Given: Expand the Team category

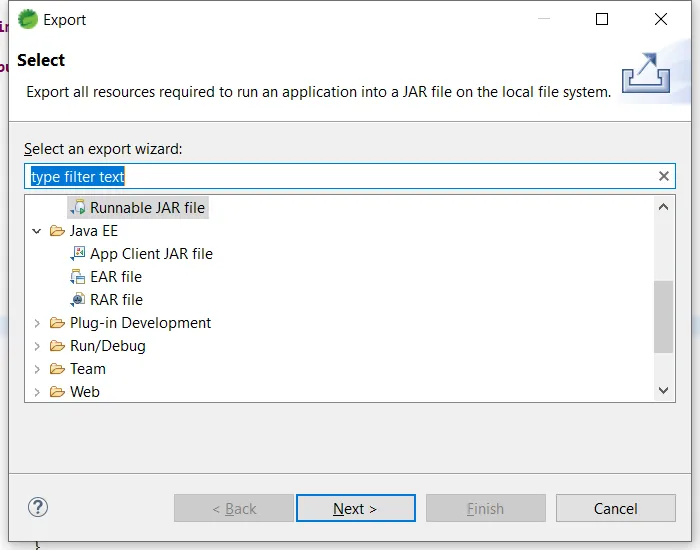Looking at the screenshot, I should point(37,369).
